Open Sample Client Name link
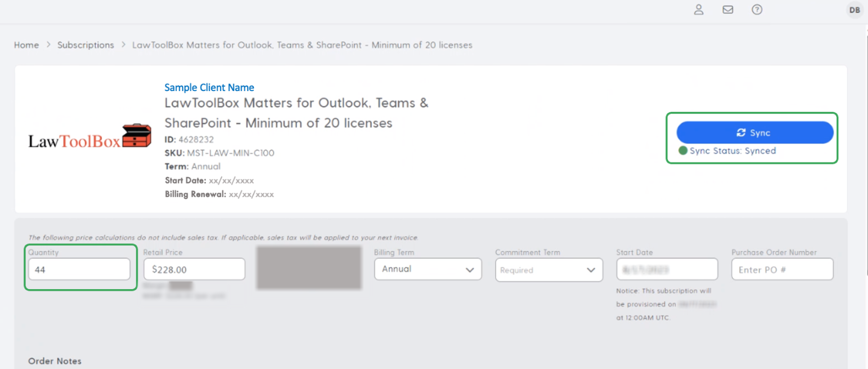Image resolution: width=868 pixels, height=369 pixels. pos(209,87)
